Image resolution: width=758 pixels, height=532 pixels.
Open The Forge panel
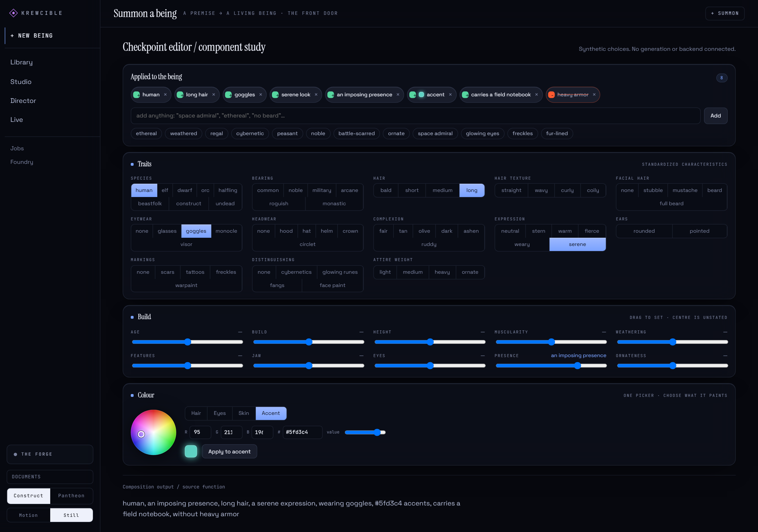coord(50,454)
